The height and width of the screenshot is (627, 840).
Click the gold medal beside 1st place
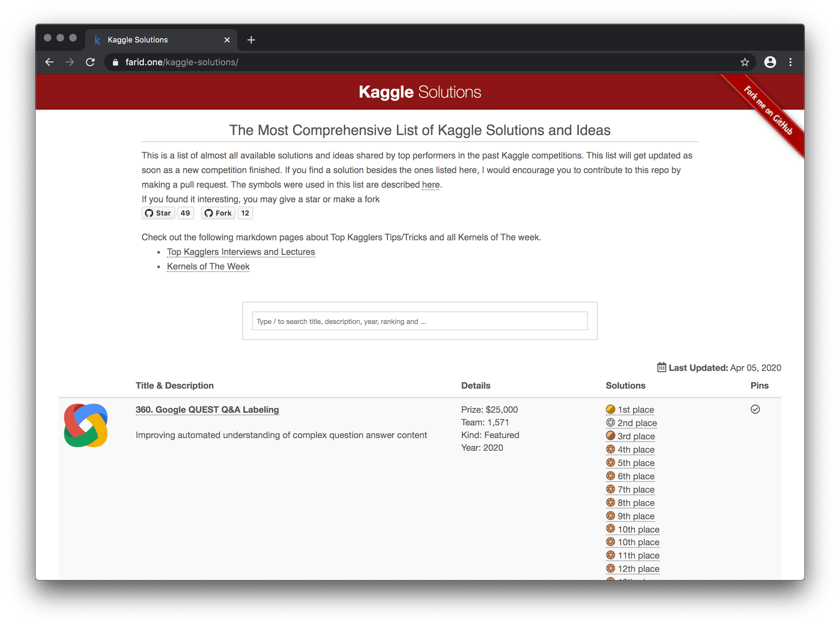pos(610,409)
